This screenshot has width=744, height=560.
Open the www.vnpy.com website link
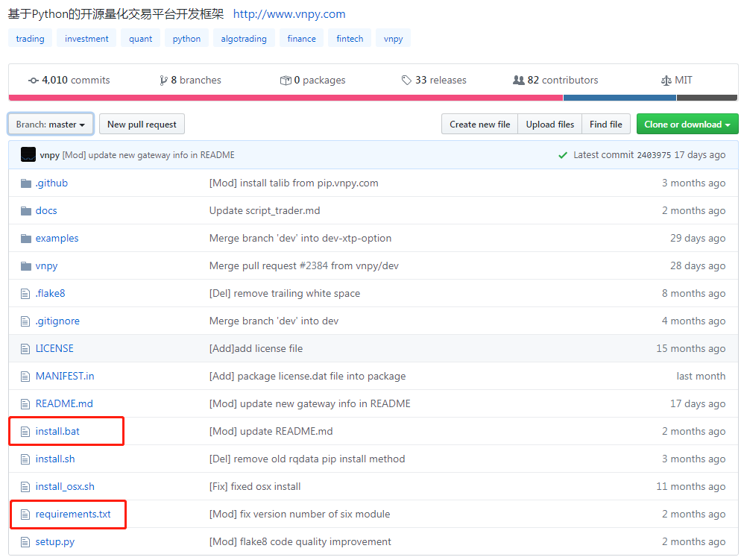(x=289, y=13)
